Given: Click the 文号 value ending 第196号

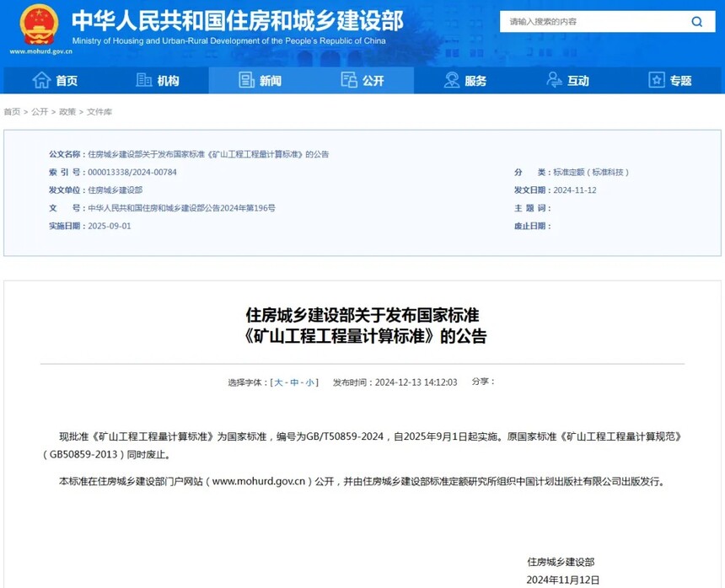Looking at the screenshot, I should coord(182,208).
